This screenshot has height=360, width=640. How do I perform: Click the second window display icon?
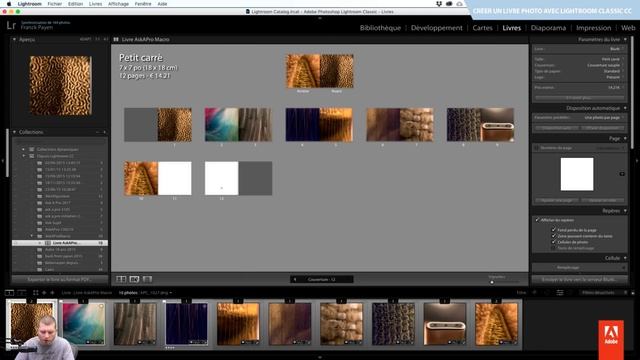[x=22, y=293]
